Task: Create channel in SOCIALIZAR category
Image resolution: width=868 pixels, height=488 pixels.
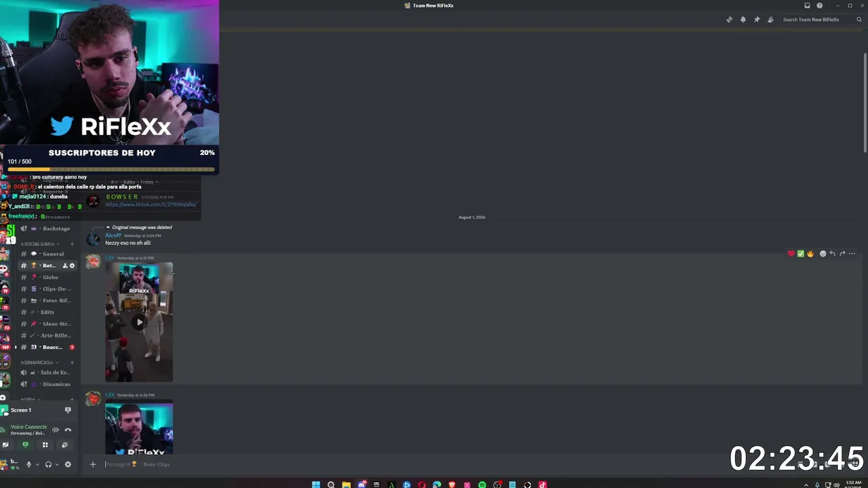Action: 72,244
